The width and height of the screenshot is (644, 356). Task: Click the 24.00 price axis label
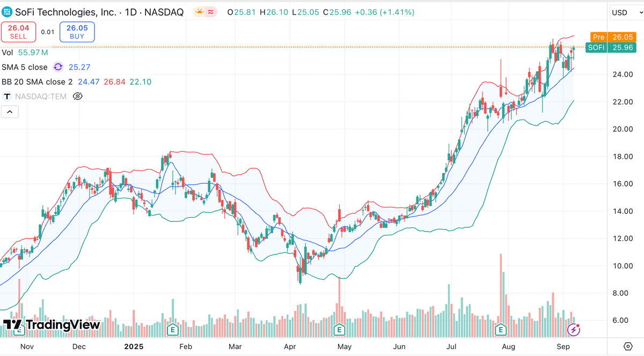click(622, 75)
